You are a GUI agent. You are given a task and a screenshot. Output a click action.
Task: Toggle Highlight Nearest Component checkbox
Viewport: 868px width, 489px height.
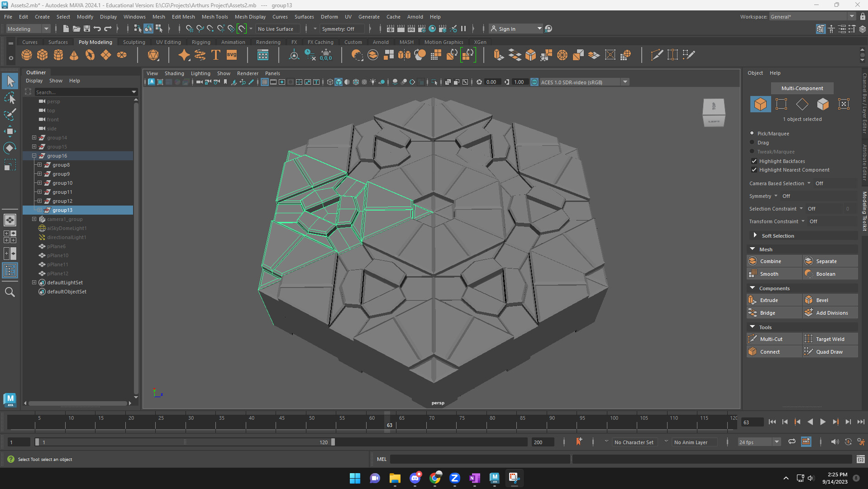[754, 170]
